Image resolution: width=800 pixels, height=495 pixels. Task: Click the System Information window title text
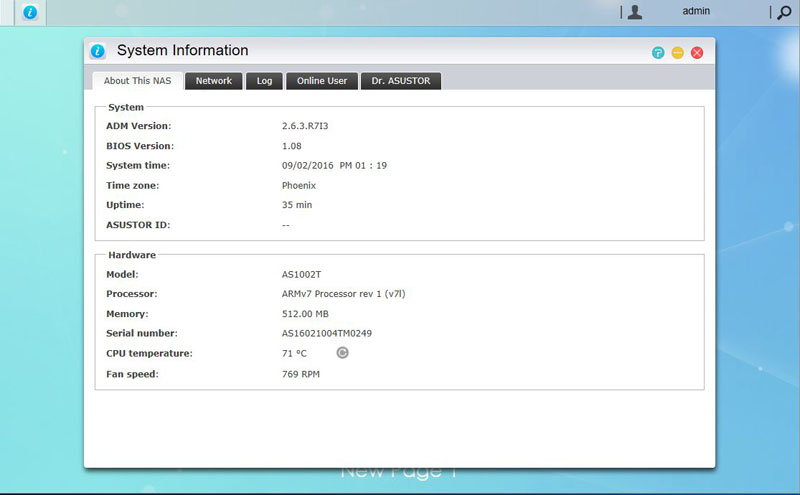coord(182,51)
